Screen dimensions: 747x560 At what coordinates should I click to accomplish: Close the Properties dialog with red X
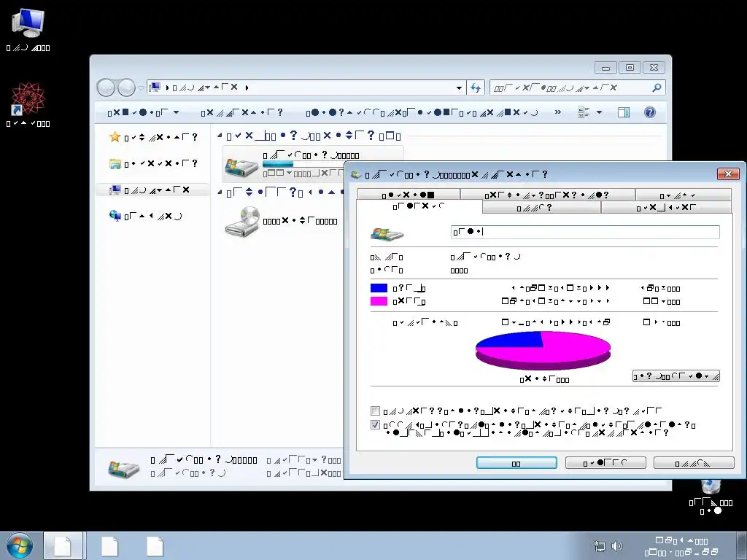pyautogui.click(x=728, y=174)
